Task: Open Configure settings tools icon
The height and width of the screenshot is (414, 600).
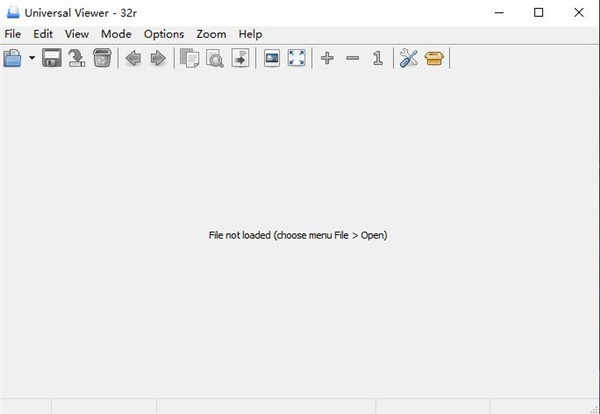Action: pyautogui.click(x=409, y=59)
